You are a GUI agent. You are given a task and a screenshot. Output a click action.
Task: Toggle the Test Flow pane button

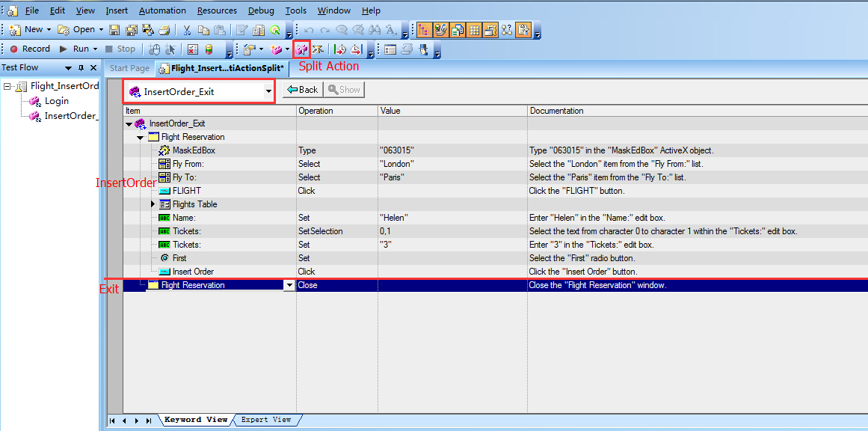pos(424,30)
